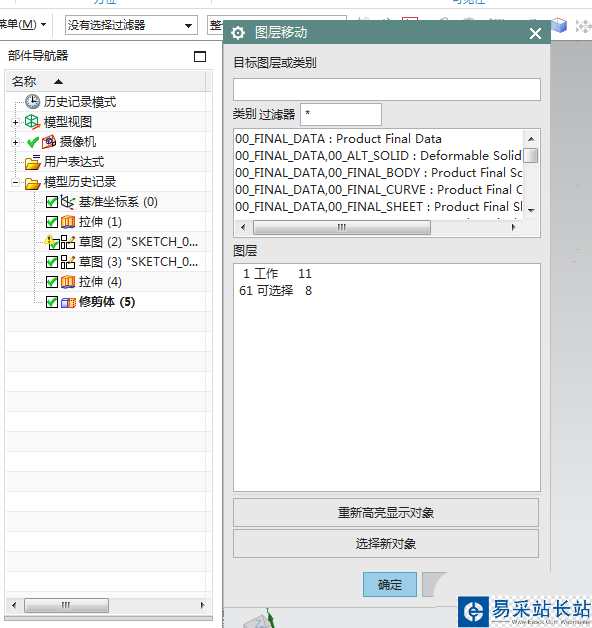Sort navigator by 名称 column header
Viewport: 592px width, 628px height.
(x=106, y=82)
